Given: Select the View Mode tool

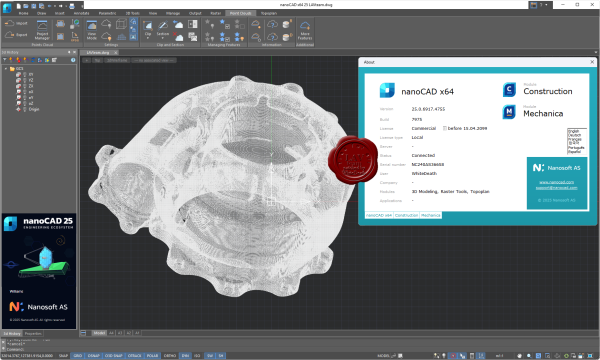Looking at the screenshot, I should pos(91,30).
